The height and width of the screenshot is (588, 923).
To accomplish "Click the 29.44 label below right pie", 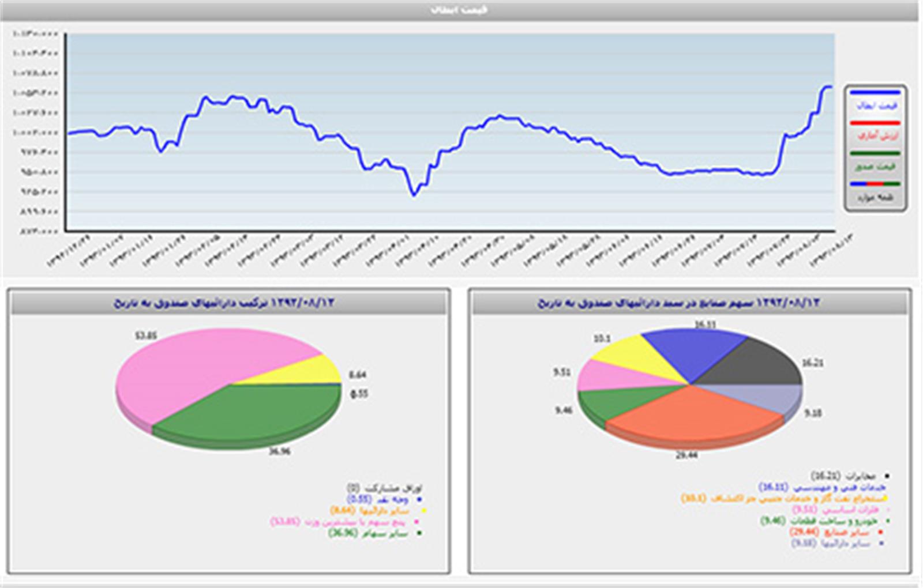I will (686, 455).
